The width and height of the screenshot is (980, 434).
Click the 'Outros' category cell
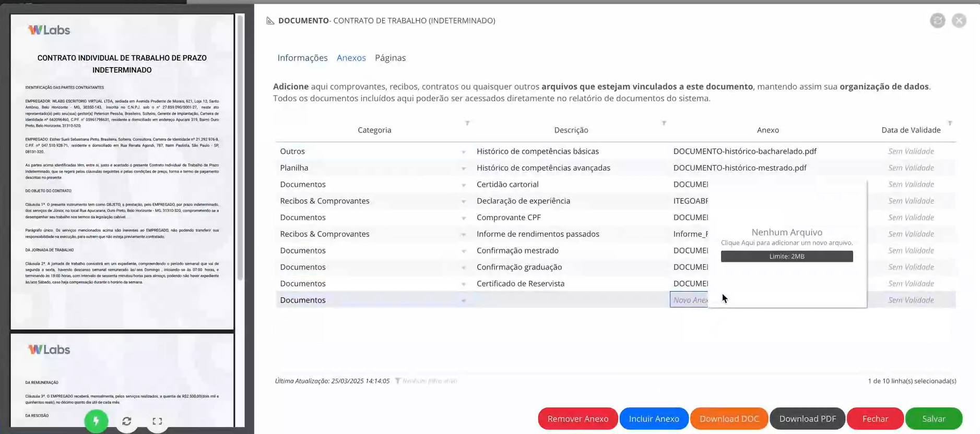pyautogui.click(x=292, y=151)
